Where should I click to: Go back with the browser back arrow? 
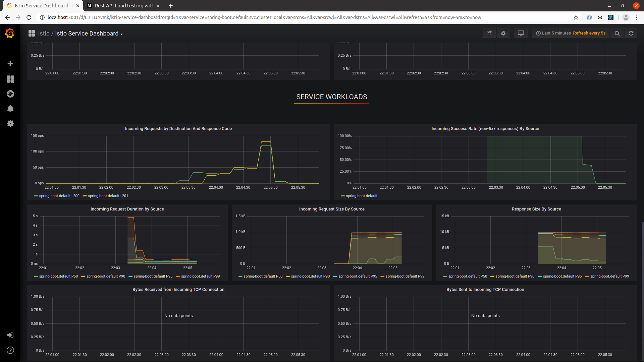point(7,17)
